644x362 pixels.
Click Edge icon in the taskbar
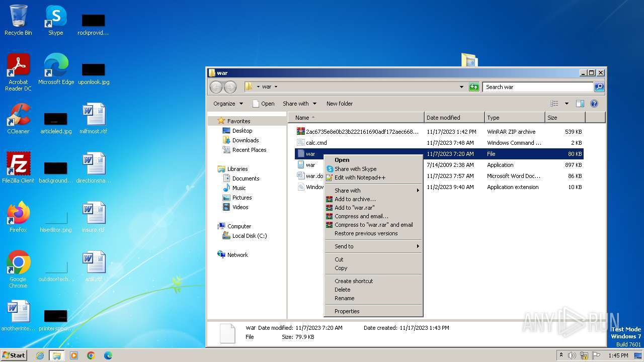[x=108, y=355]
